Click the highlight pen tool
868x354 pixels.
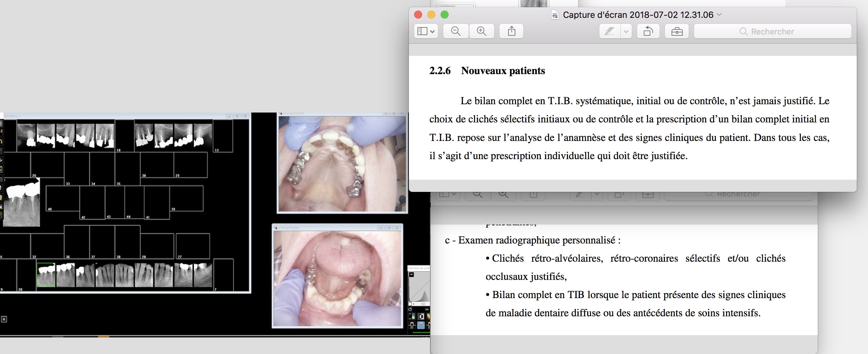click(x=609, y=31)
